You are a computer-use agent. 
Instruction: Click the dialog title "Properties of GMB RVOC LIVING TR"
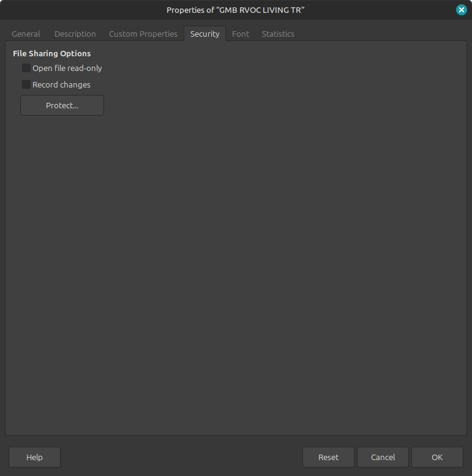[x=236, y=10]
